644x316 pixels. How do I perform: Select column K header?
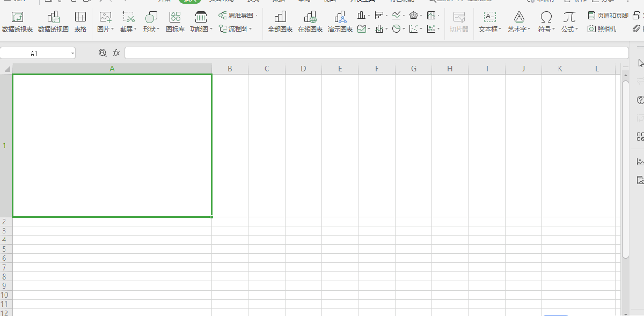(560, 69)
